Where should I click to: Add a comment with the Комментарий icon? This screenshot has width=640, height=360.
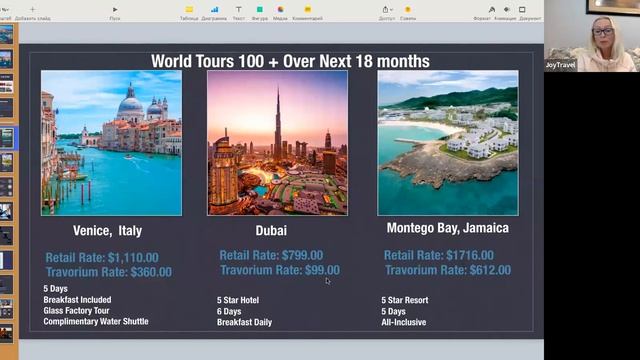pos(308,9)
